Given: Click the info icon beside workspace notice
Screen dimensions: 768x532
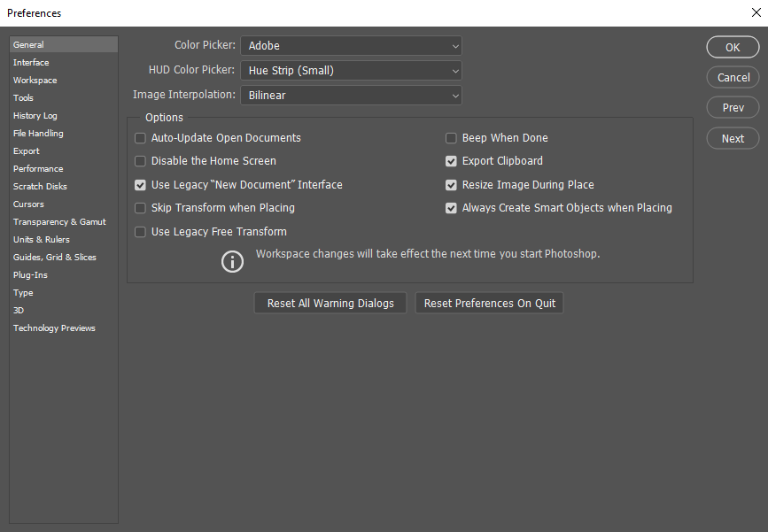Looking at the screenshot, I should coord(232,261).
